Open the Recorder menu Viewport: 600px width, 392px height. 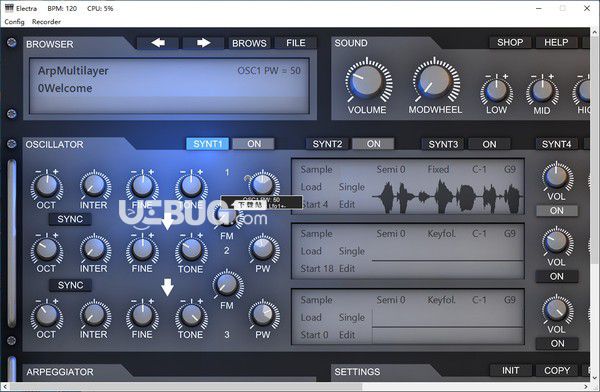coord(46,22)
